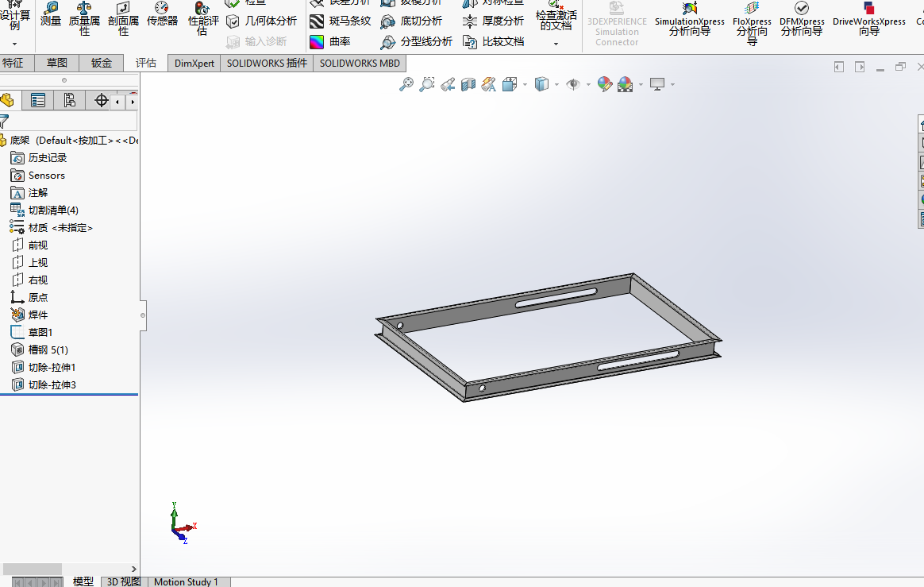Open the View Settings dropdown arrow
Image resolution: width=924 pixels, height=587 pixels.
(x=672, y=84)
